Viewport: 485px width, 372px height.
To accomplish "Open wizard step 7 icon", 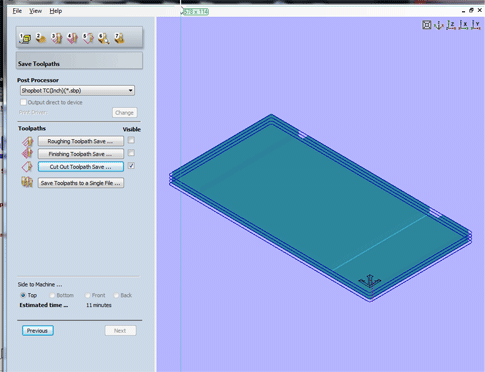I will pos(119,38).
